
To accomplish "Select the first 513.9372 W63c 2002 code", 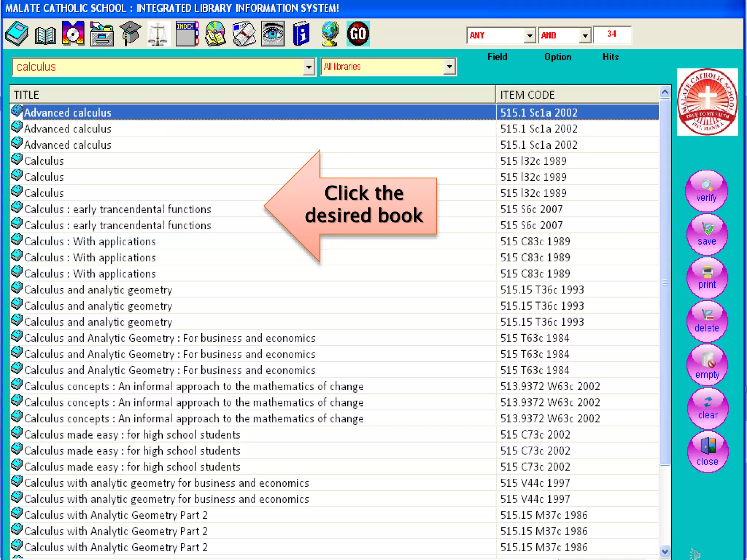I will tap(550, 386).
